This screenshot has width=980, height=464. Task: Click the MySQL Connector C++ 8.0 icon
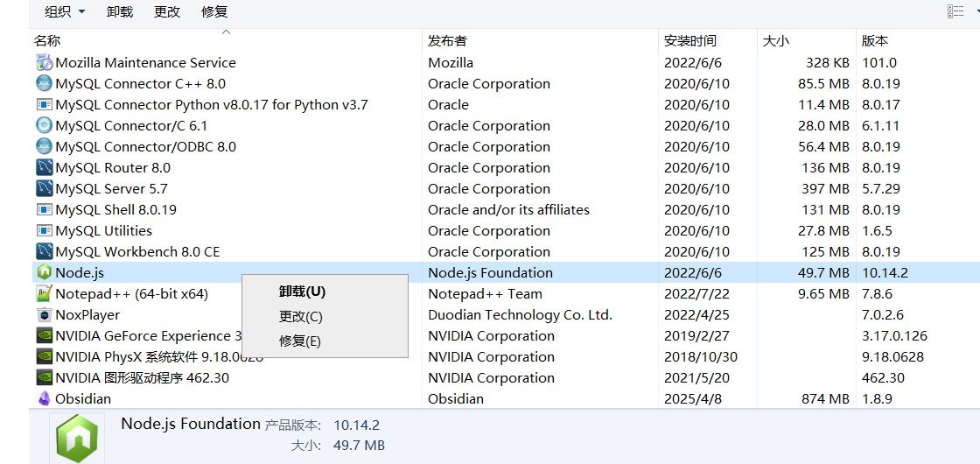click(44, 84)
